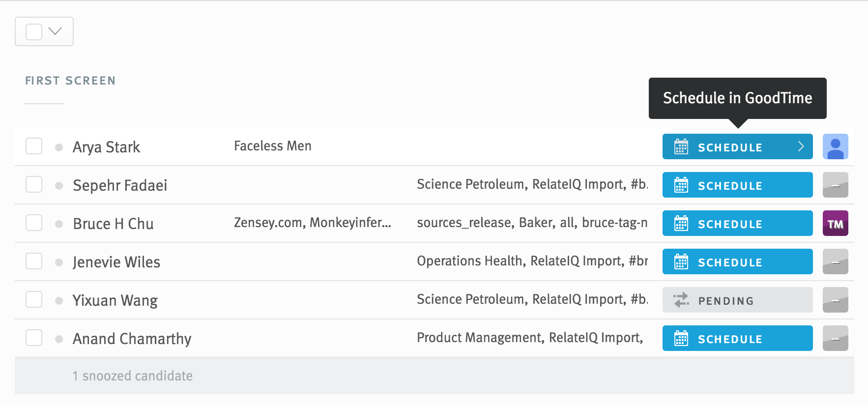Click Bruce H Chu's sources_release tags text
Viewport: 868px width, 405px height.
(x=532, y=223)
